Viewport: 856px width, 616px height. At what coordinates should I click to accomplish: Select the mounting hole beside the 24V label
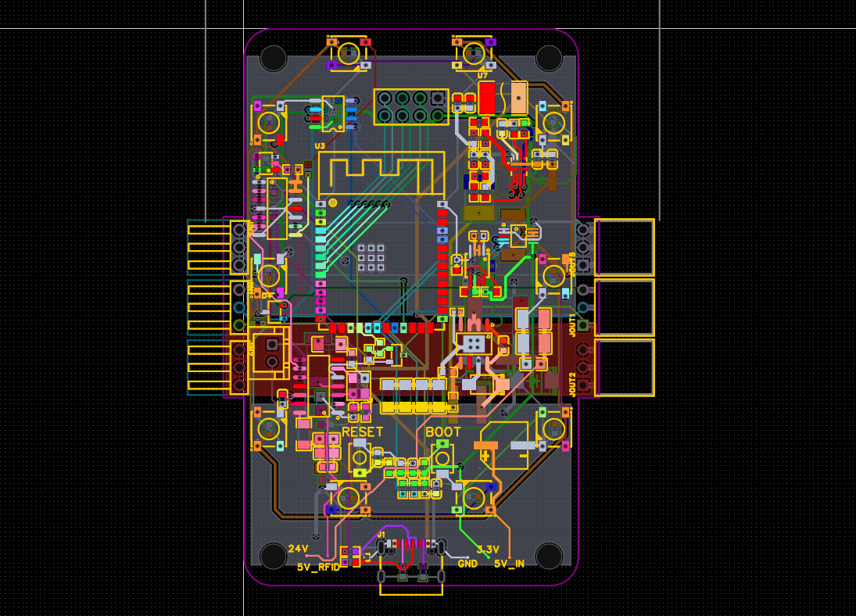274,556
